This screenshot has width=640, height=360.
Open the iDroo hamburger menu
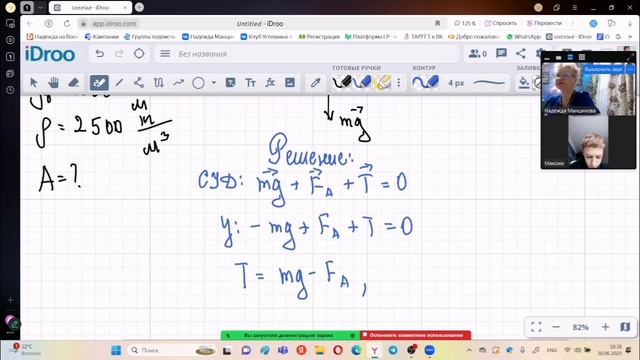(x=165, y=54)
